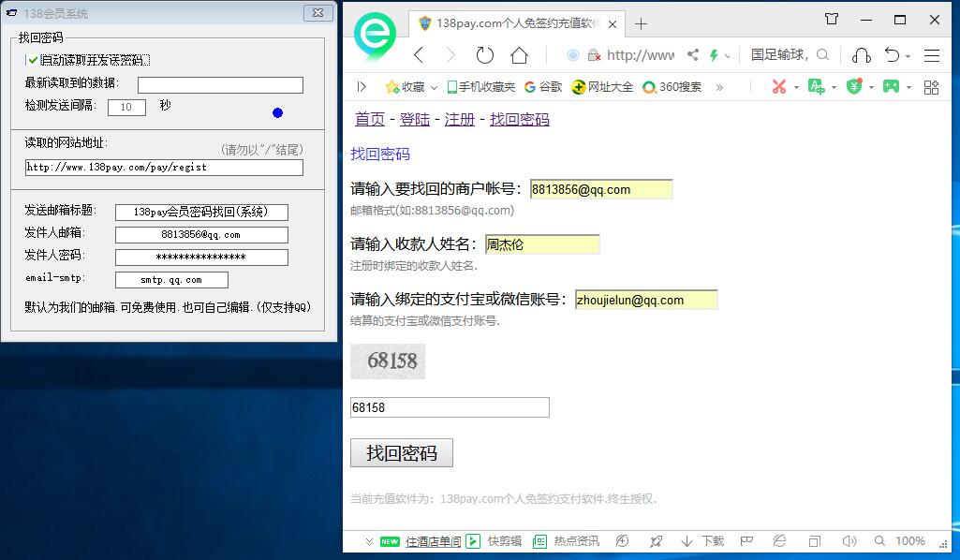
Task: Click the 68158 captcha image to refresh
Action: (388, 361)
